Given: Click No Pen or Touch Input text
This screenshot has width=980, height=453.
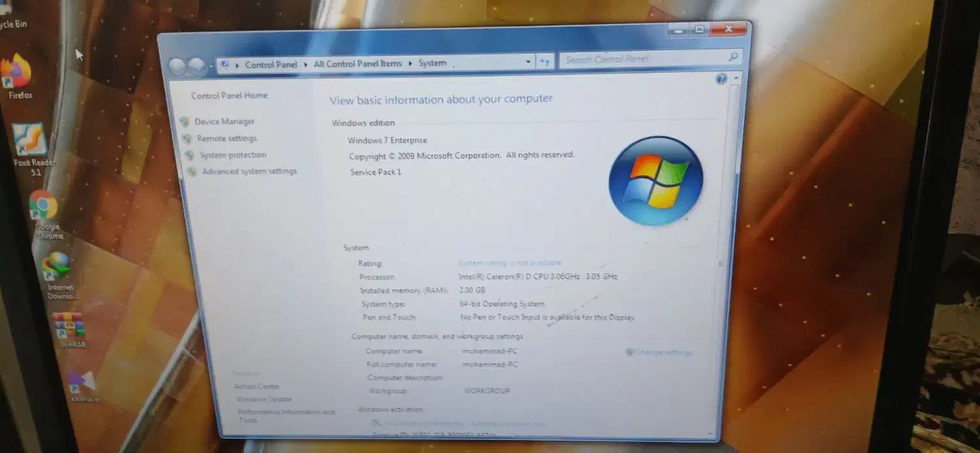Looking at the screenshot, I should (547, 317).
